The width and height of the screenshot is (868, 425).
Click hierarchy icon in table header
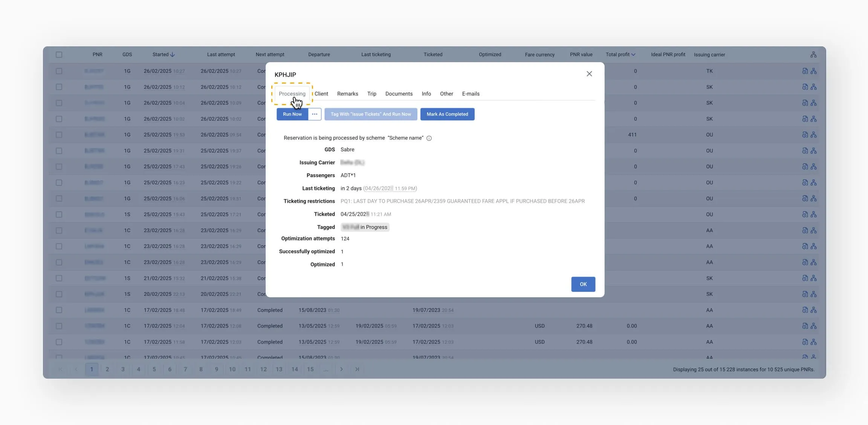click(813, 55)
